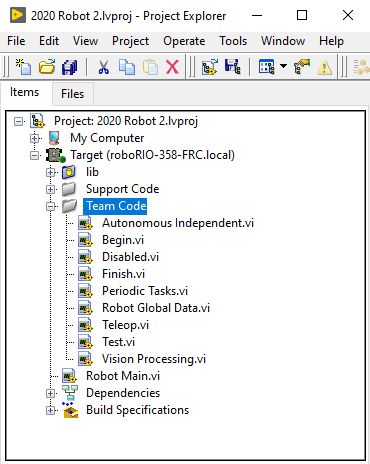The image size is (370, 464).
Task: Collapse the Target roboRIO node
Action: [35, 155]
